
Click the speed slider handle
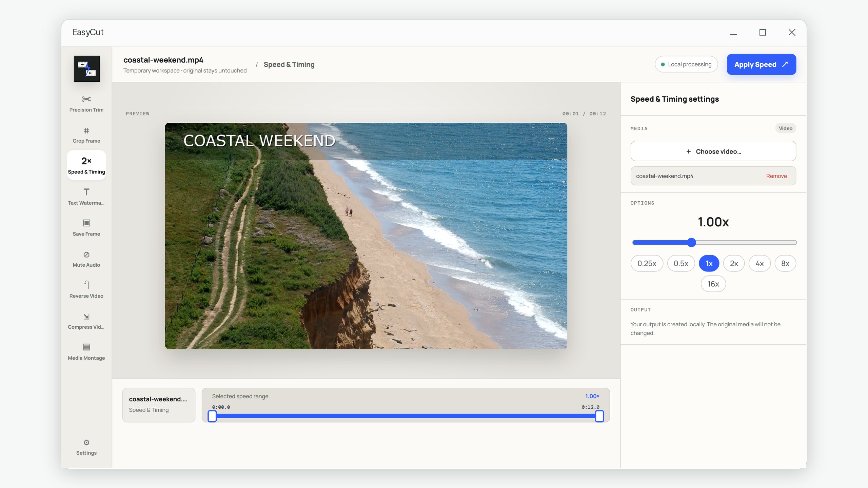(x=692, y=242)
